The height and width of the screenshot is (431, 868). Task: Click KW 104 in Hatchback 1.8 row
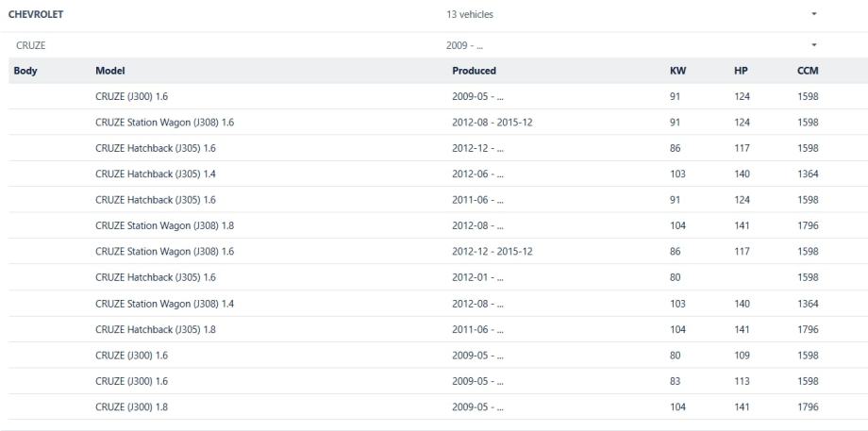pyautogui.click(x=677, y=329)
